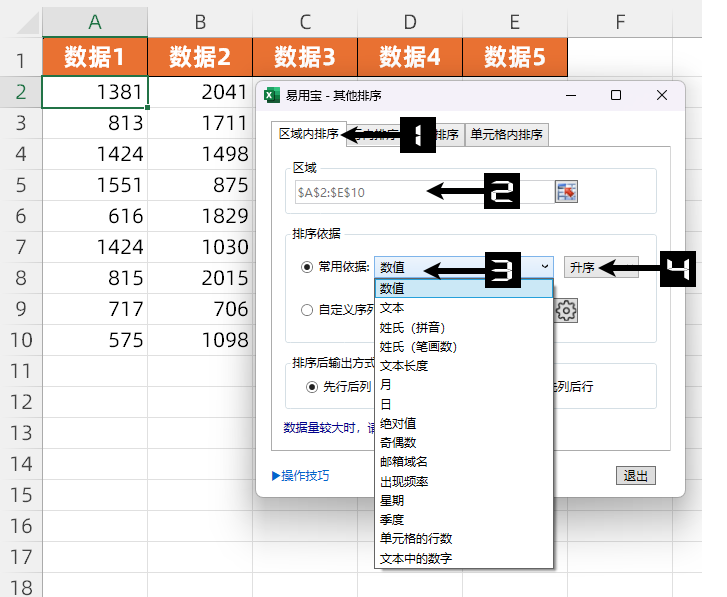Choose 文本中的数字 in the dropdown list
Image resolution: width=727 pixels, height=597 pixels.
click(x=464, y=558)
